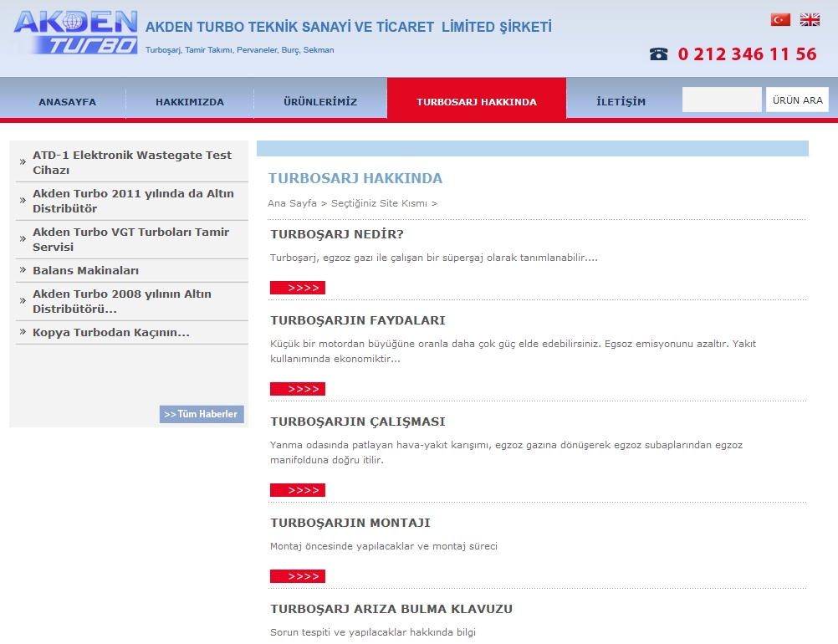838x644 pixels.
Task: Open ATD-1 Elektronik Wastegate Test Cihazı news
Action: point(132,162)
